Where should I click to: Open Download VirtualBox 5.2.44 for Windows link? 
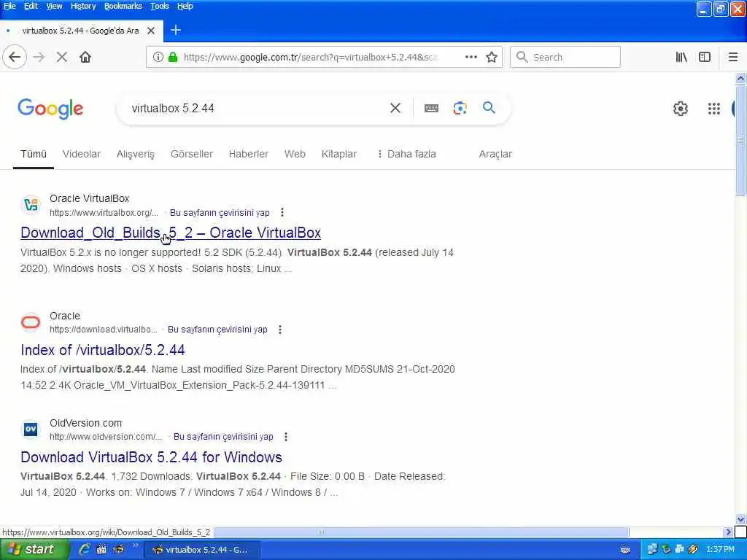pyautogui.click(x=151, y=457)
